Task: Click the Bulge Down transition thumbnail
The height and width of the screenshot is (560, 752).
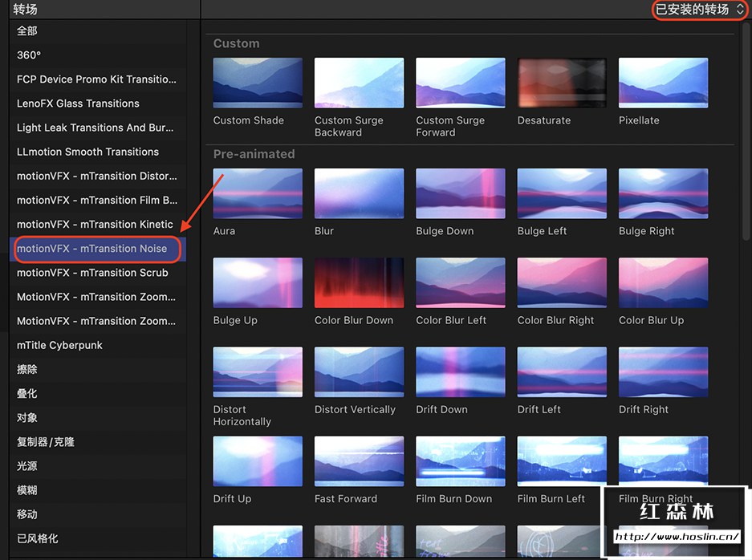Action: pyautogui.click(x=461, y=193)
